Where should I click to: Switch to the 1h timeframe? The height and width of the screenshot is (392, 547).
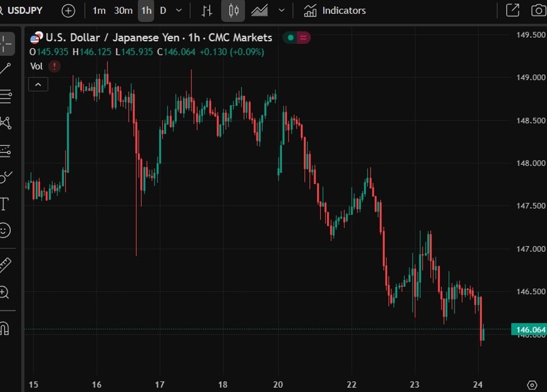[146, 10]
